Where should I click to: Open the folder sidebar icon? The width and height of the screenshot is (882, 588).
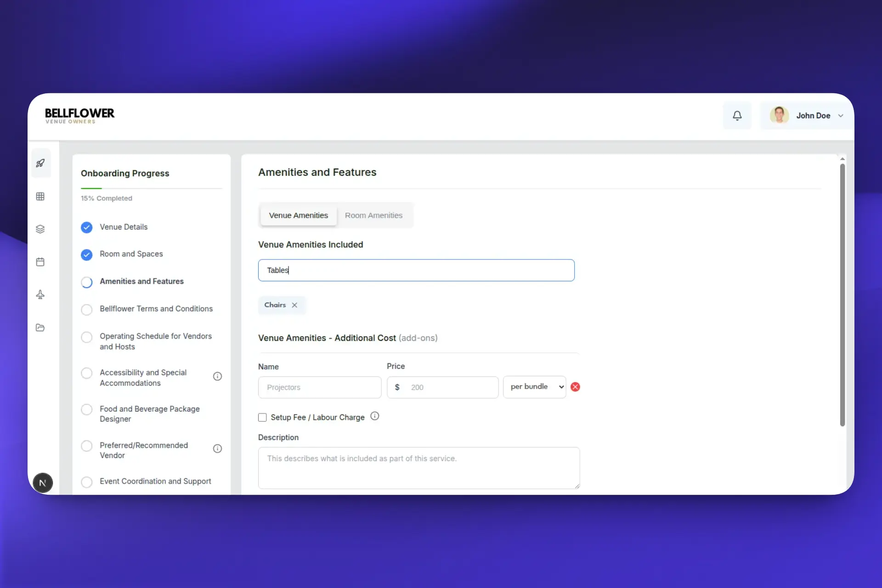(x=40, y=328)
